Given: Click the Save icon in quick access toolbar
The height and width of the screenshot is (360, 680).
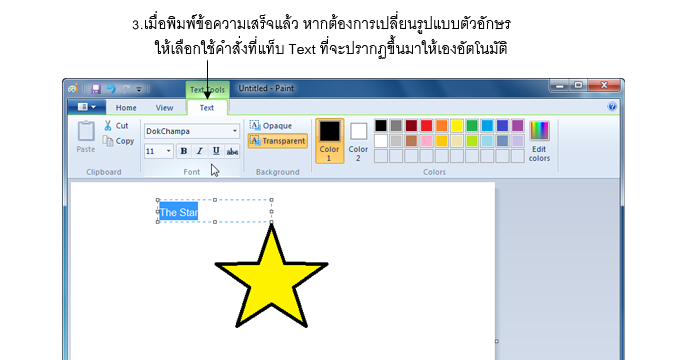Looking at the screenshot, I should coord(95,89).
